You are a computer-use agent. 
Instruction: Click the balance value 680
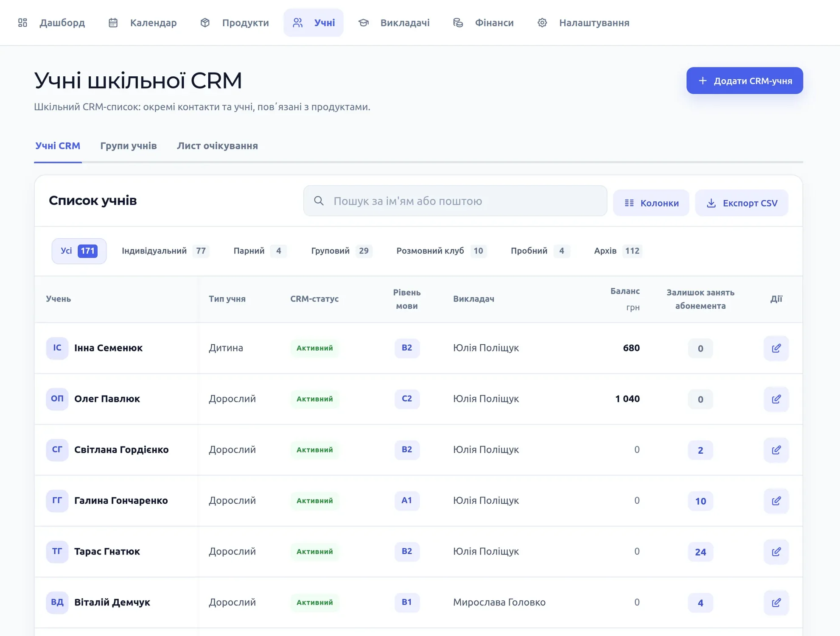[631, 348]
